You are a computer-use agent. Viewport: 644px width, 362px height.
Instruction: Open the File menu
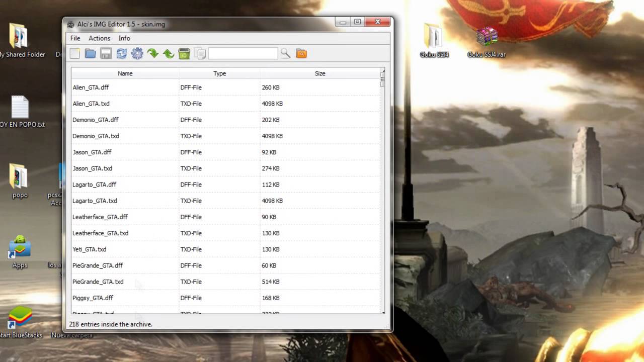pyautogui.click(x=75, y=38)
